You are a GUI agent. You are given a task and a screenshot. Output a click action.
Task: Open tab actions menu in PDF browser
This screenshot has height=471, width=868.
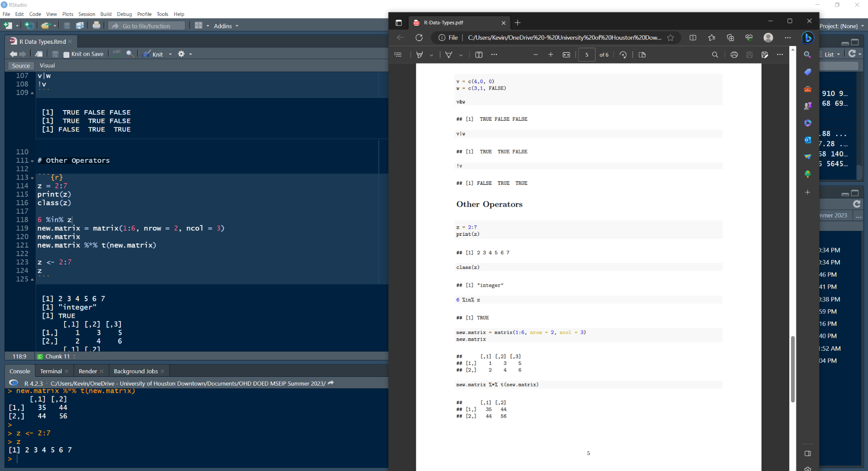coord(398,23)
